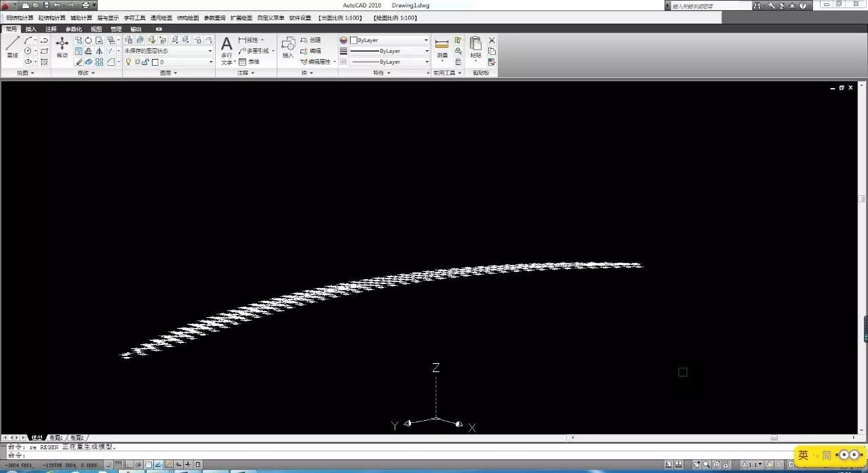Switch to the 布局2 layout tab
This screenshot has height=473, width=868.
77,438
